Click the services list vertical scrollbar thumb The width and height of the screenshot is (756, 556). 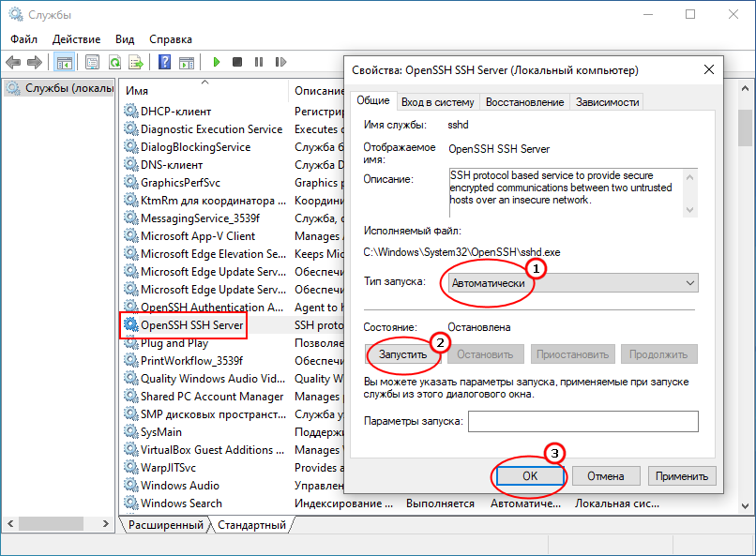[x=745, y=128]
